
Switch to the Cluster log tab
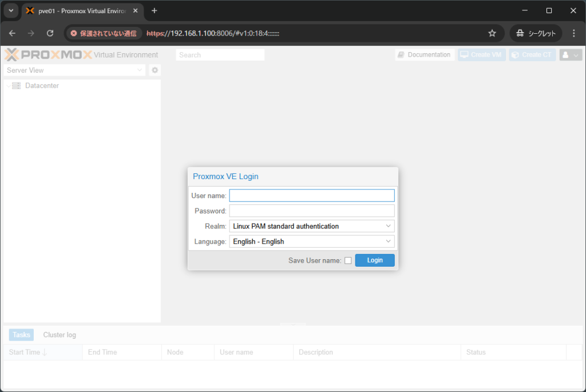pos(59,335)
